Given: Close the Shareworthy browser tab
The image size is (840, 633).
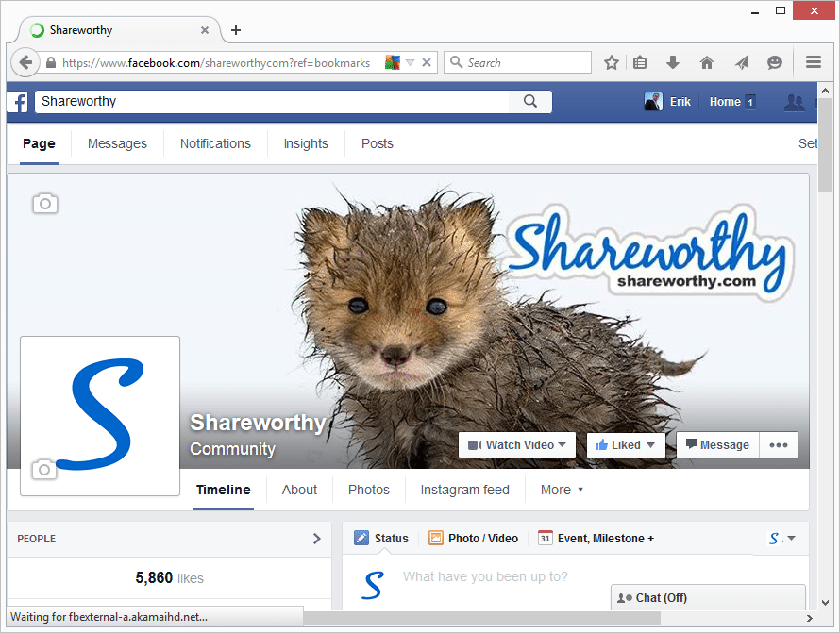Looking at the screenshot, I should [205, 30].
